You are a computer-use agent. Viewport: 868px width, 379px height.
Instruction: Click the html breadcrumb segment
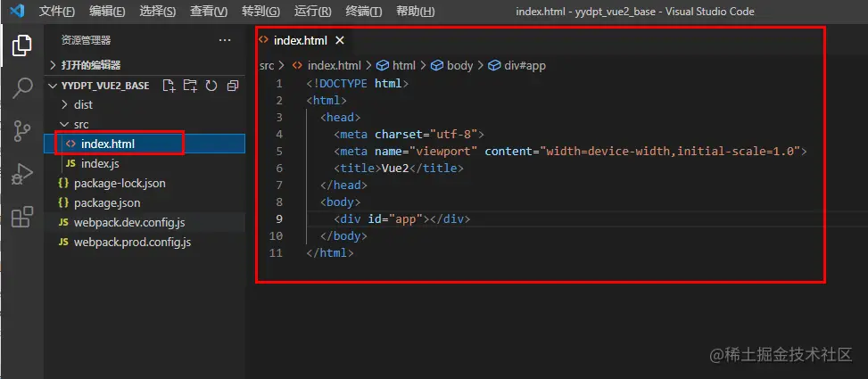point(396,66)
